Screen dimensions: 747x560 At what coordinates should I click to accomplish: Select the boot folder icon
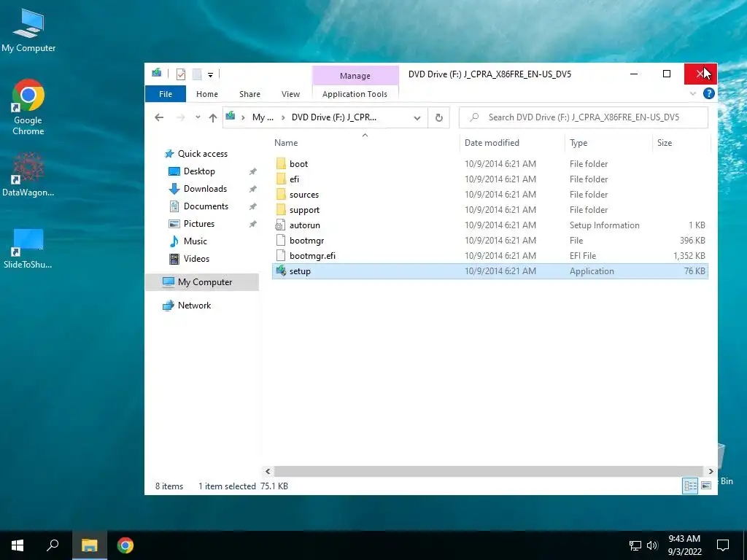tap(281, 164)
